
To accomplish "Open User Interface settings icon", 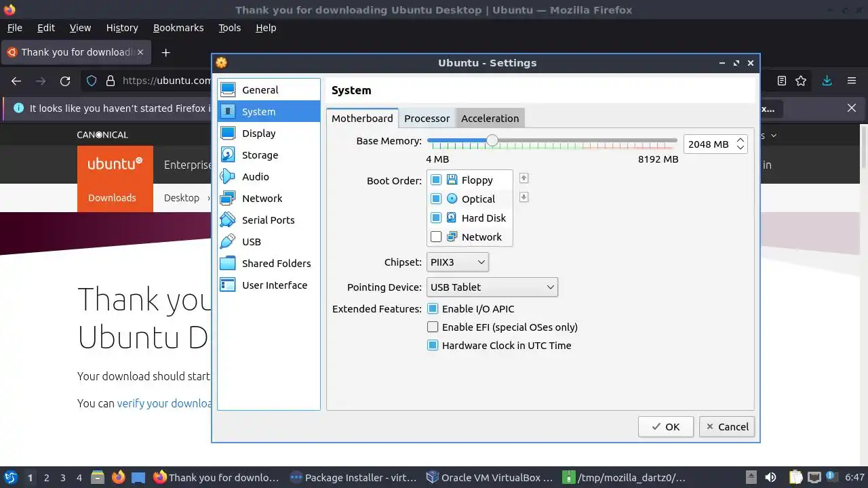I will pyautogui.click(x=228, y=285).
